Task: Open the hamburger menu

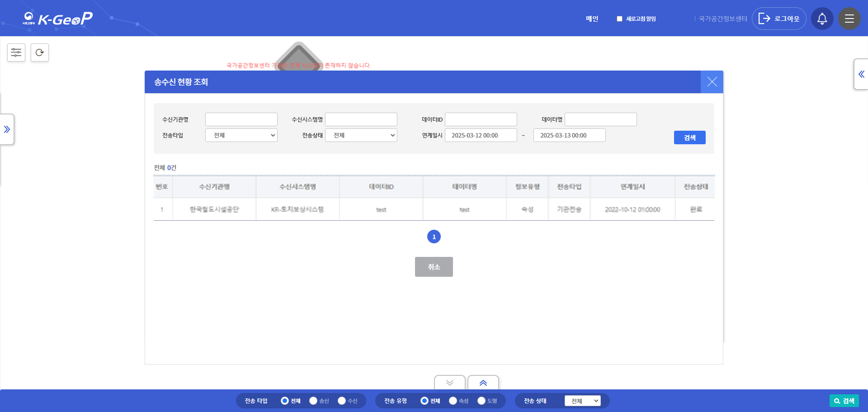Action: click(x=849, y=19)
